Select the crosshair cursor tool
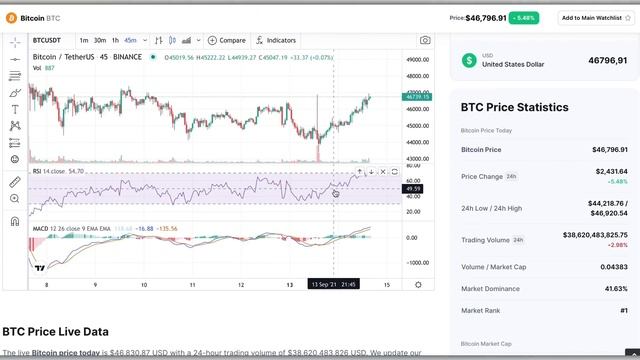 click(x=15, y=42)
